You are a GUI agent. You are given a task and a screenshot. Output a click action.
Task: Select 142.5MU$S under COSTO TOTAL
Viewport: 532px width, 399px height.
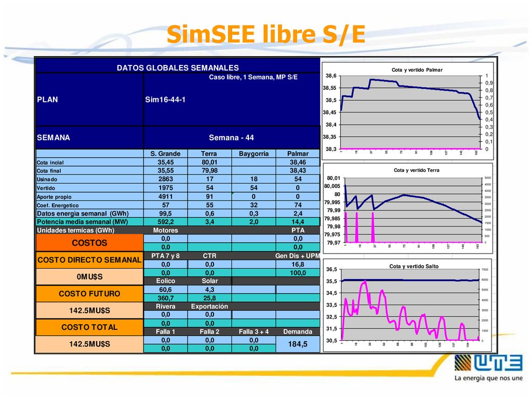tap(89, 344)
